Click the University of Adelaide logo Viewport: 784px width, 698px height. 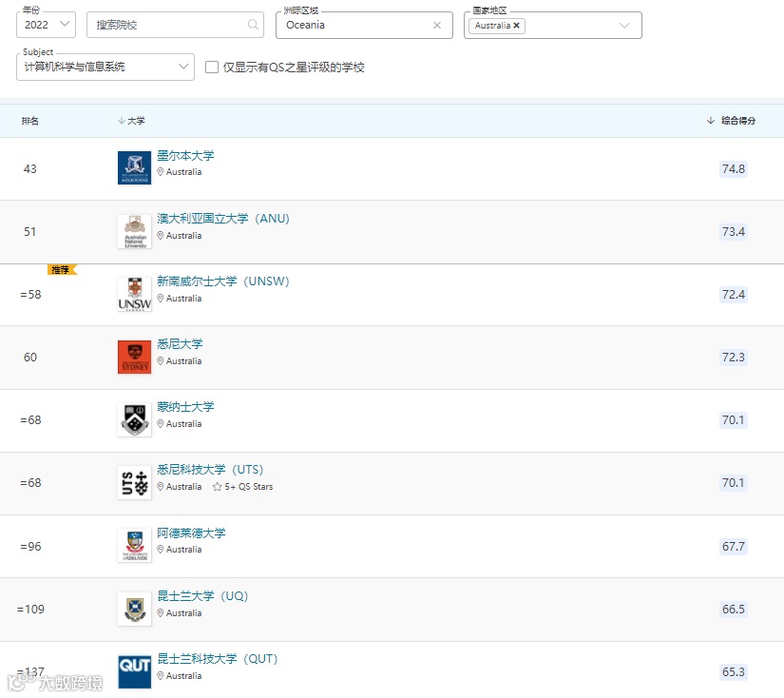pyautogui.click(x=135, y=546)
